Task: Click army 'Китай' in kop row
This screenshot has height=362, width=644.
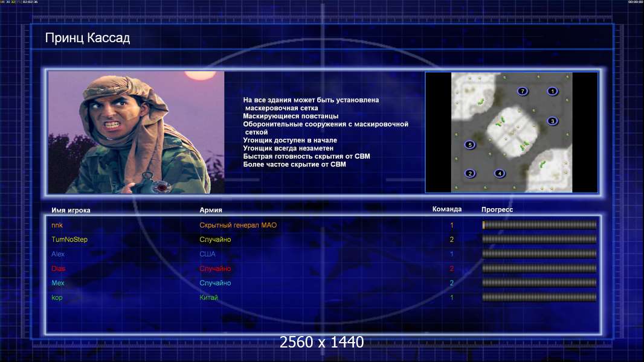Action: click(x=208, y=297)
